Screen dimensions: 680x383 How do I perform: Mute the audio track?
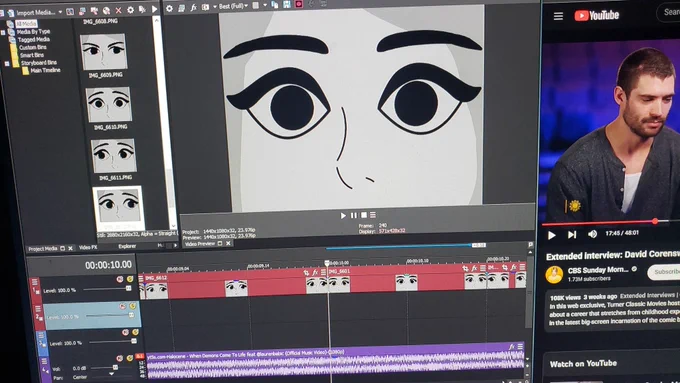click(120, 359)
